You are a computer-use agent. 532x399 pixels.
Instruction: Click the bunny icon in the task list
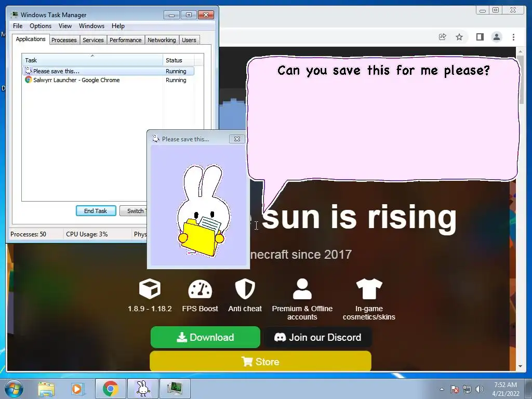pyautogui.click(x=28, y=71)
